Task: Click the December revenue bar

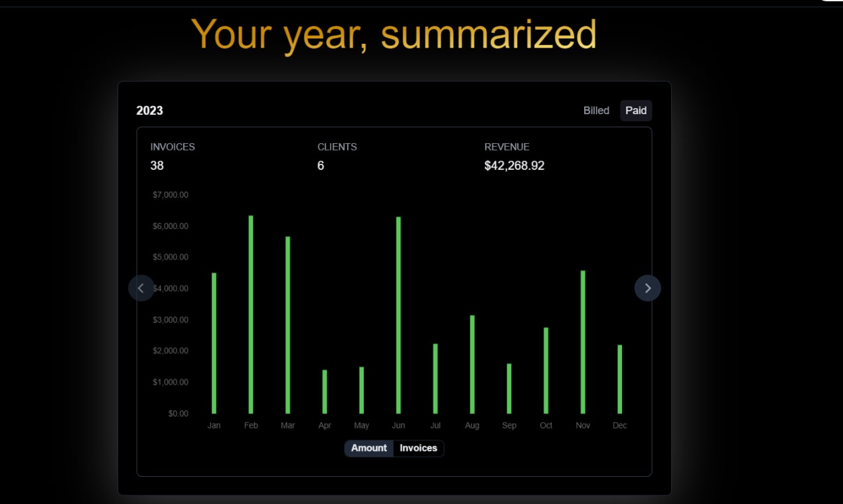Action: coord(619,379)
